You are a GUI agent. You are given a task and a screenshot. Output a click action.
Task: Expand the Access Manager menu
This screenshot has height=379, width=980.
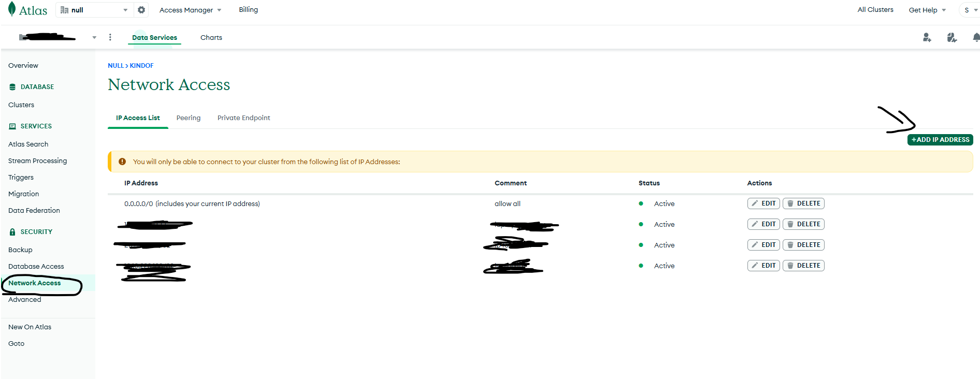190,10
